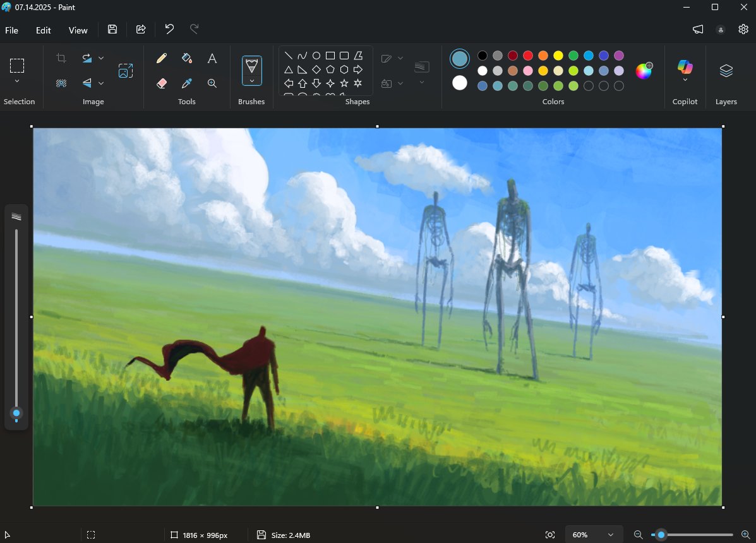
Task: Click the Save icon
Action: pos(112,30)
